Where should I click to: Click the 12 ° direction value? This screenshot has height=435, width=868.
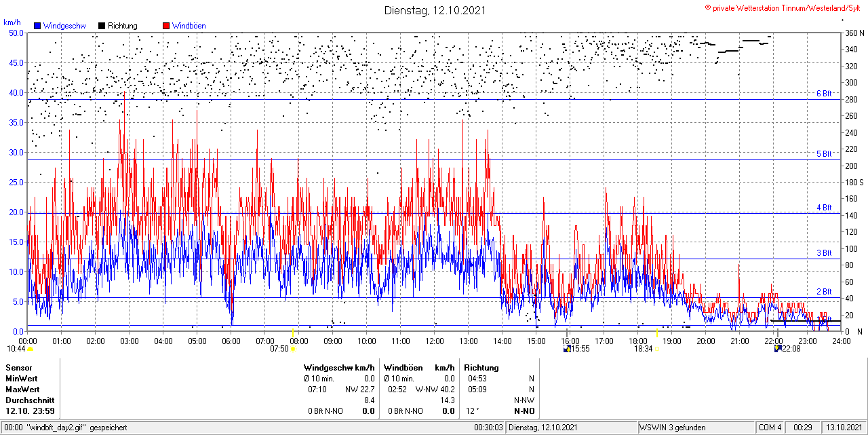(x=473, y=411)
